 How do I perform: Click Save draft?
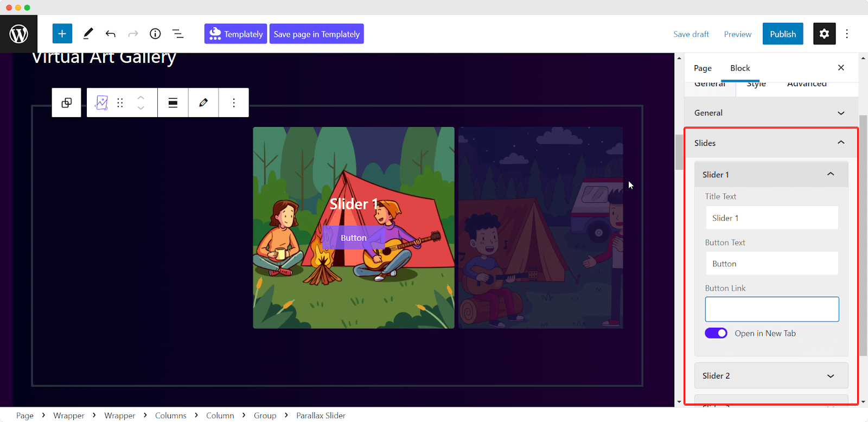tap(691, 34)
